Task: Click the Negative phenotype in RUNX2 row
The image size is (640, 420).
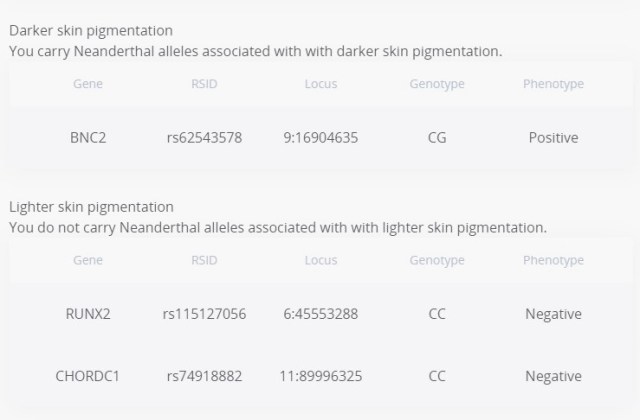Action: (553, 314)
